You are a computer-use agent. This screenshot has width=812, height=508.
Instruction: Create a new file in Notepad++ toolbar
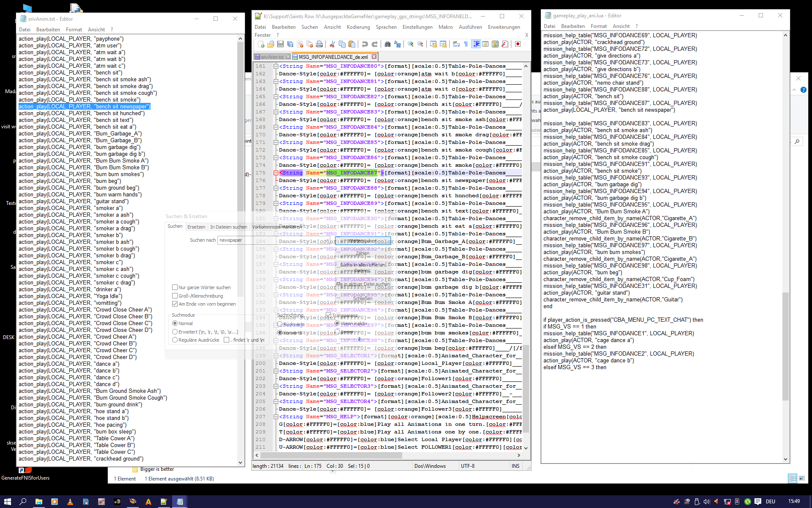pos(261,44)
